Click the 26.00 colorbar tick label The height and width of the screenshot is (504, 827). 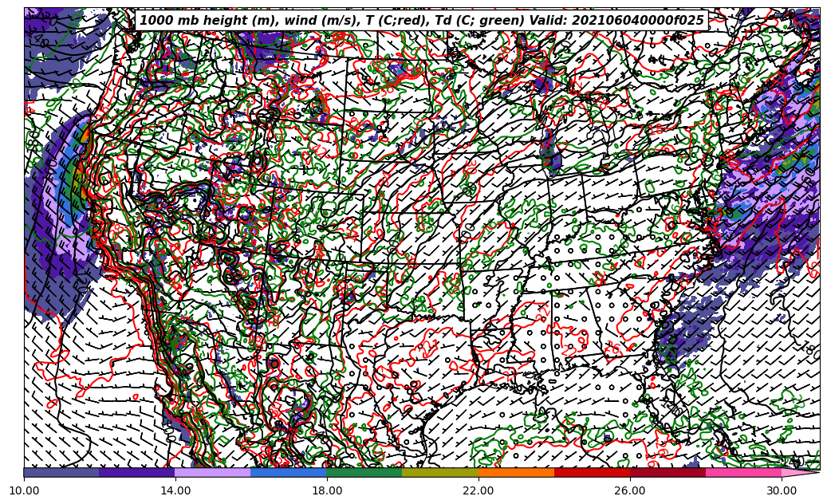pyautogui.click(x=630, y=490)
